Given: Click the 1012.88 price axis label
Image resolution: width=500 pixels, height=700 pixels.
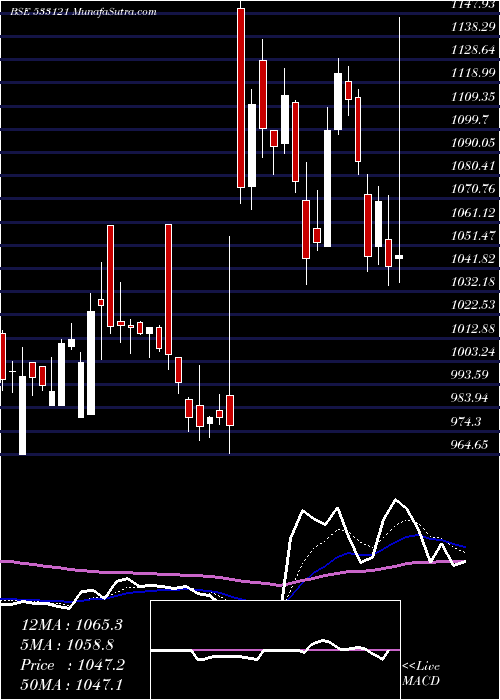Looking at the screenshot, I should (473, 329).
